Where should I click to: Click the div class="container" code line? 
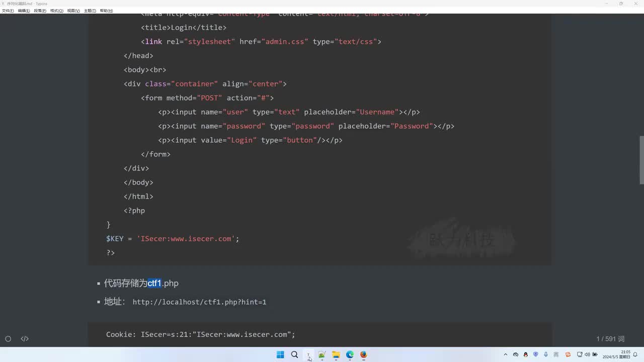(x=205, y=84)
